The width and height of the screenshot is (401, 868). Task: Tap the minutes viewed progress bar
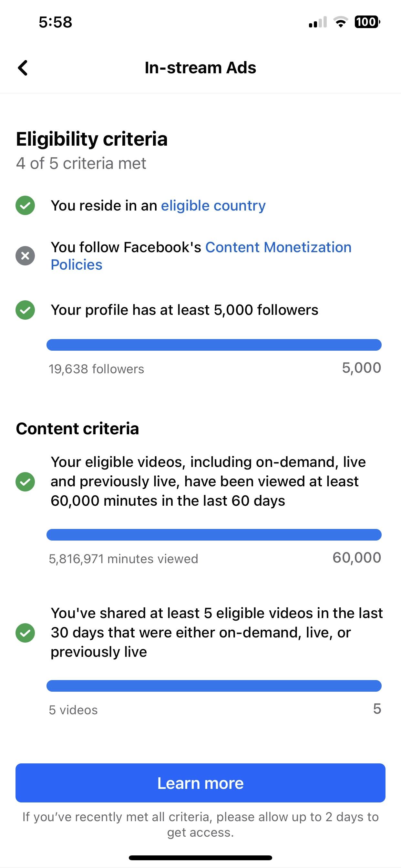(214, 534)
